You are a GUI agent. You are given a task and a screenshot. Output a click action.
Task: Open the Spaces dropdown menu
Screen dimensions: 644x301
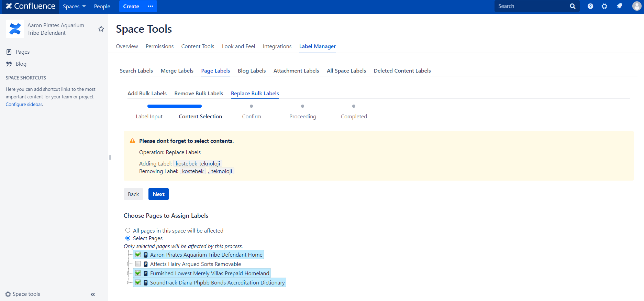point(74,6)
